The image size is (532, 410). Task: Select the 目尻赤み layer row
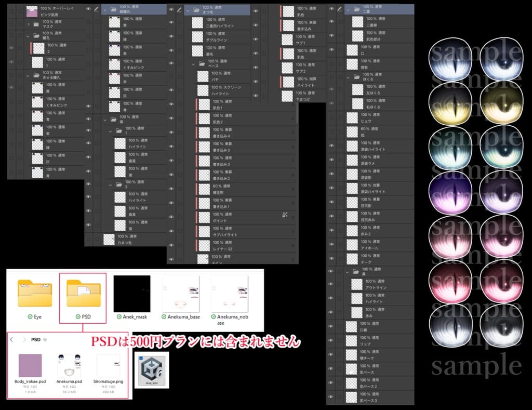click(379, 217)
